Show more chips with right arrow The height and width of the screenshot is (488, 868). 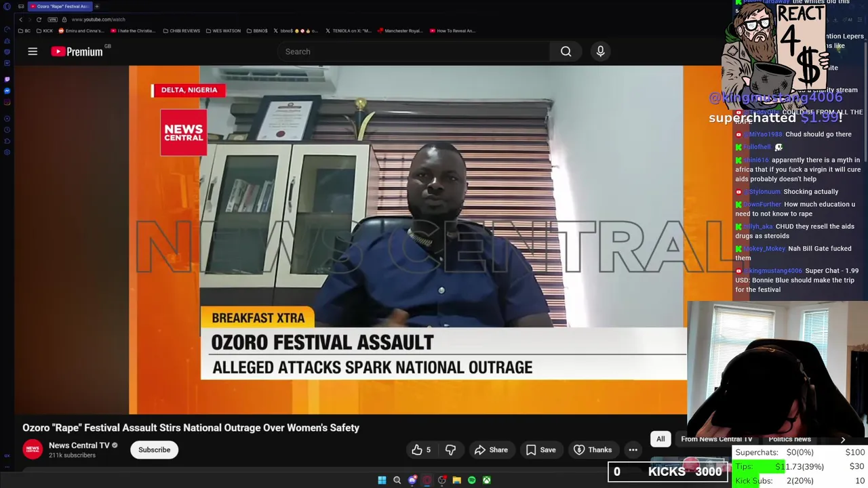coord(843,439)
